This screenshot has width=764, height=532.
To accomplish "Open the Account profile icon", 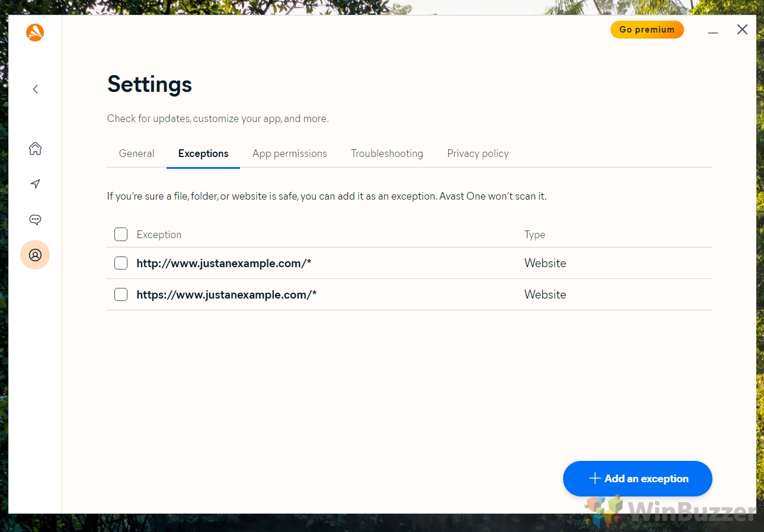I will click(35, 255).
